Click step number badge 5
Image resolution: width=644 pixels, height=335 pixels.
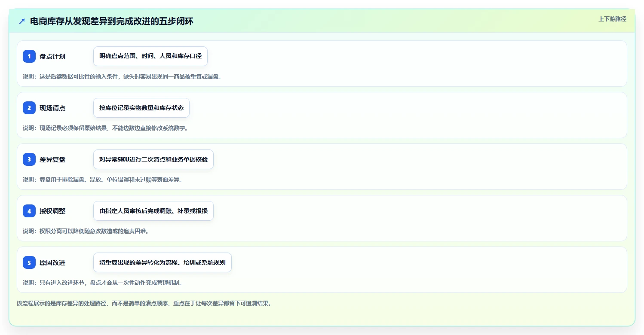pos(29,262)
